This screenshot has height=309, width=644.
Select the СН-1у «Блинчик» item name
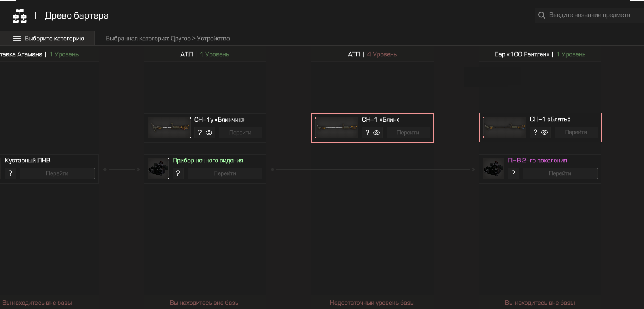tap(219, 120)
